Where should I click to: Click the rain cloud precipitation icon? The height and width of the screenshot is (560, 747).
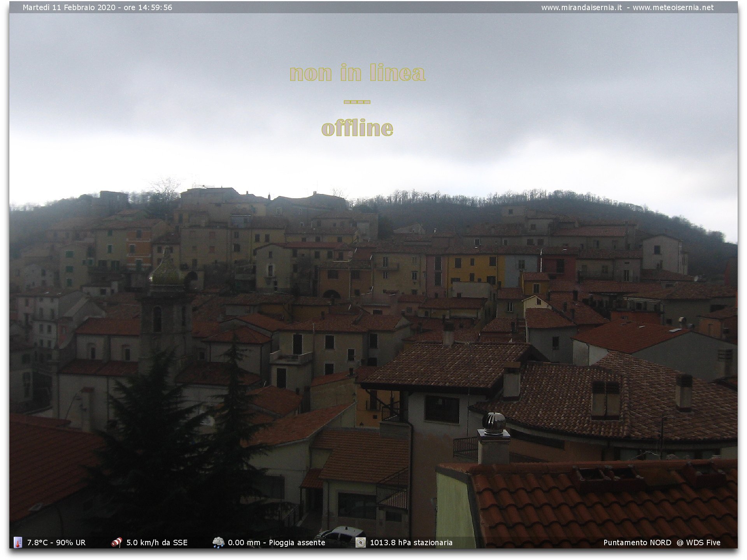pos(218,542)
